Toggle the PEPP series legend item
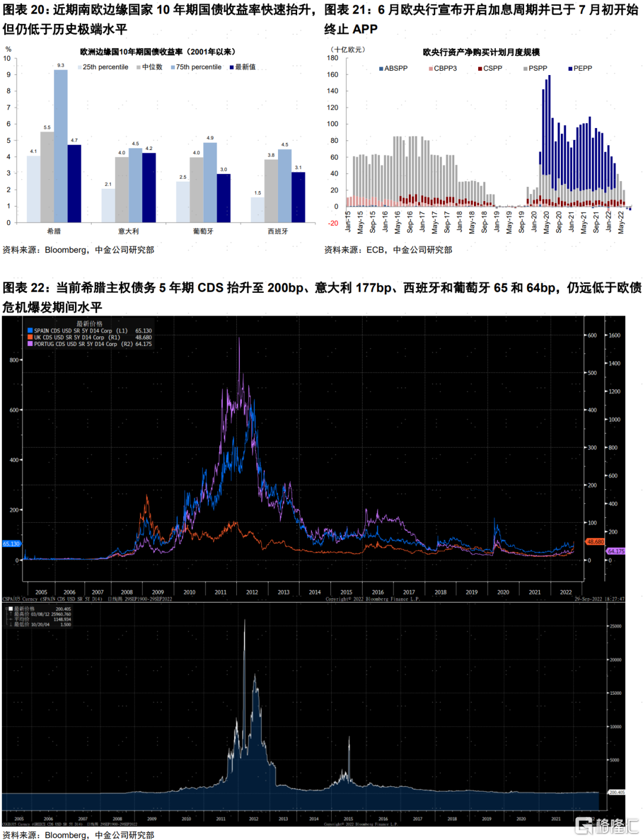 pos(570,69)
